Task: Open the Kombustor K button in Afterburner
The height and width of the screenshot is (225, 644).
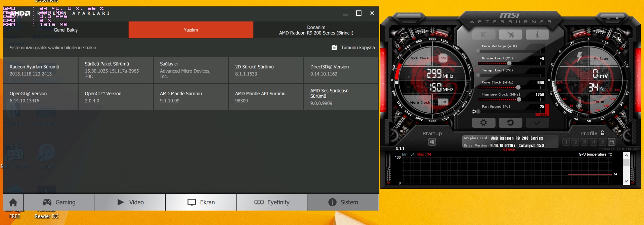Action: (483, 35)
